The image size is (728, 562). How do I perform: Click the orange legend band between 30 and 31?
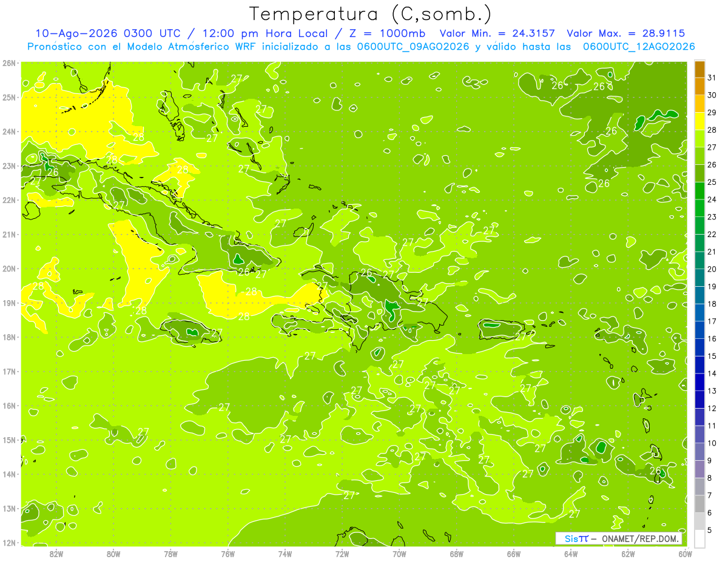[x=699, y=87]
